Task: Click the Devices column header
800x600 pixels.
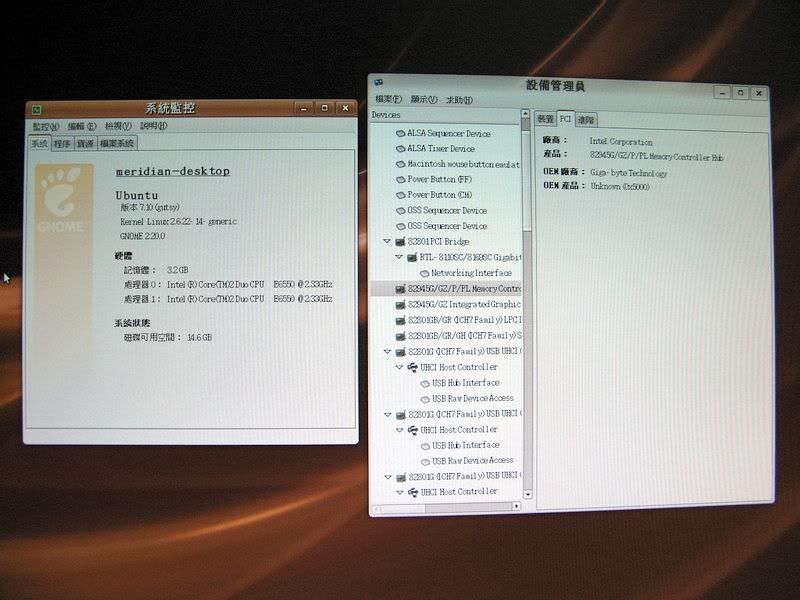Action: pos(444,115)
